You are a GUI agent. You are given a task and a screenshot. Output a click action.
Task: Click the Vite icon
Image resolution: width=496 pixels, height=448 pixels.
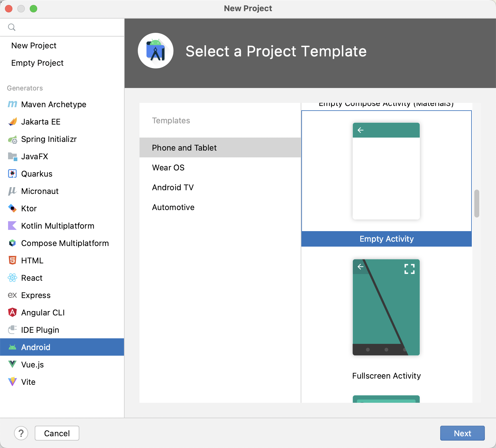coord(12,382)
